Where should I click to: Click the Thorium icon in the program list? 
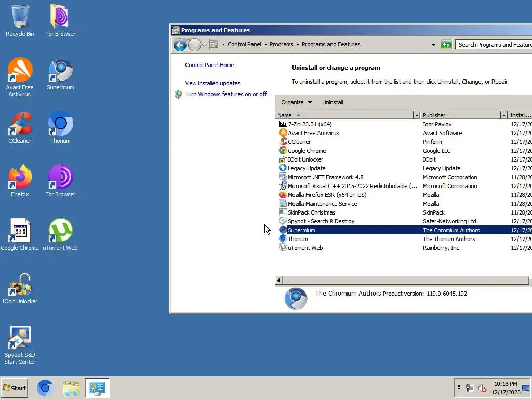(x=283, y=238)
